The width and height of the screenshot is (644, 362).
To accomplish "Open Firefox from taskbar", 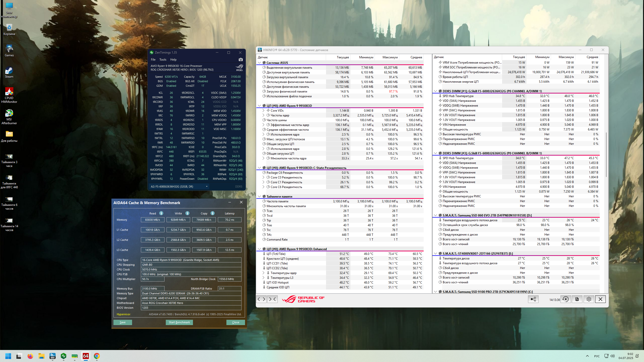I will point(30,356).
